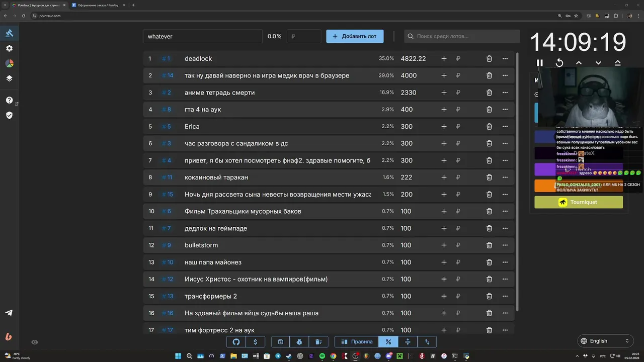The image size is (644, 362).
Task: Click the ruble icon in Erica row
Action: tap(458, 127)
